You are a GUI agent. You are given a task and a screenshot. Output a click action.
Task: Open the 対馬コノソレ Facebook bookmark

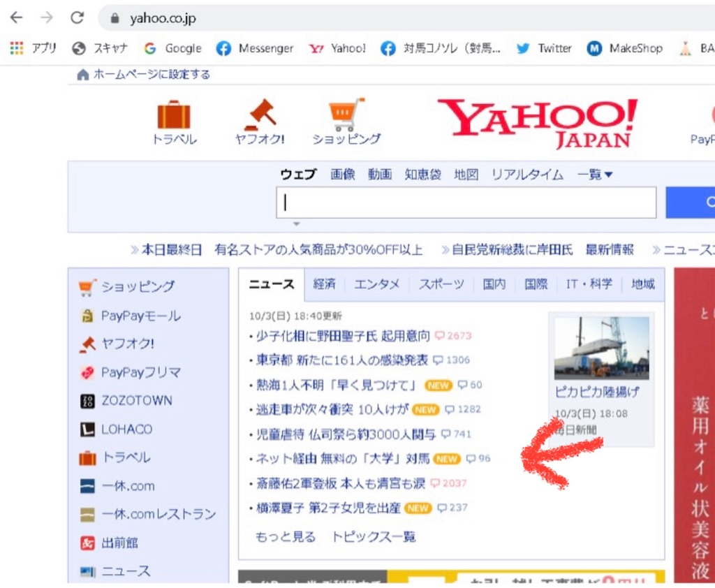click(x=441, y=48)
